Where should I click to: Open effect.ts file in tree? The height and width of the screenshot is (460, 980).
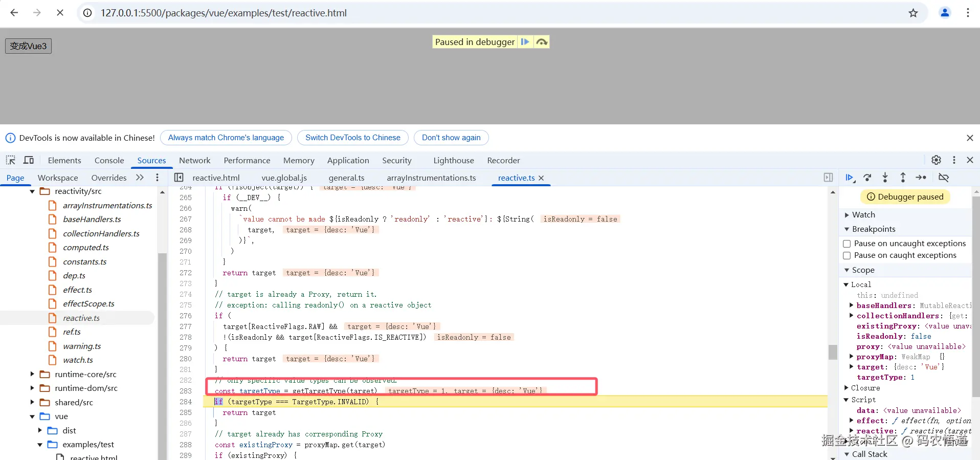coord(77,290)
